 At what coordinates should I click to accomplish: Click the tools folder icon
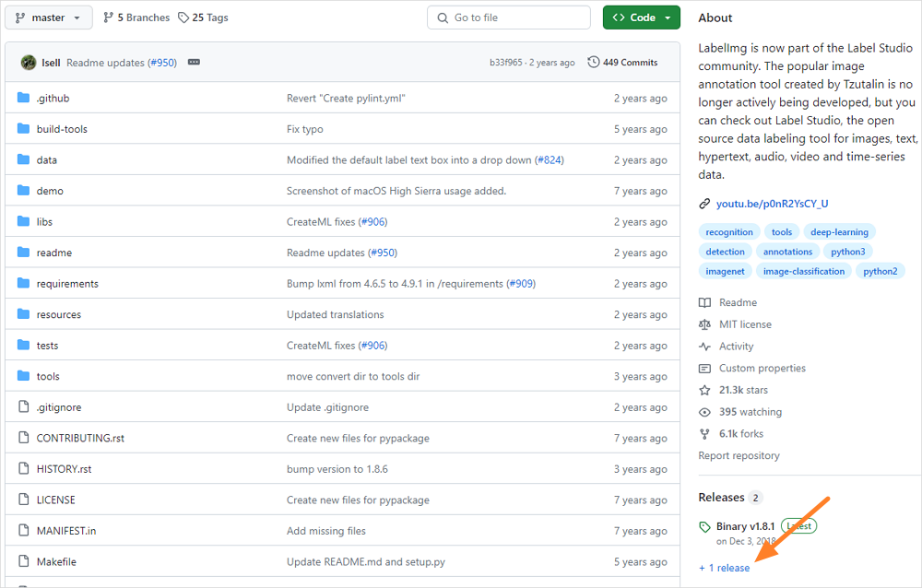[x=24, y=375]
